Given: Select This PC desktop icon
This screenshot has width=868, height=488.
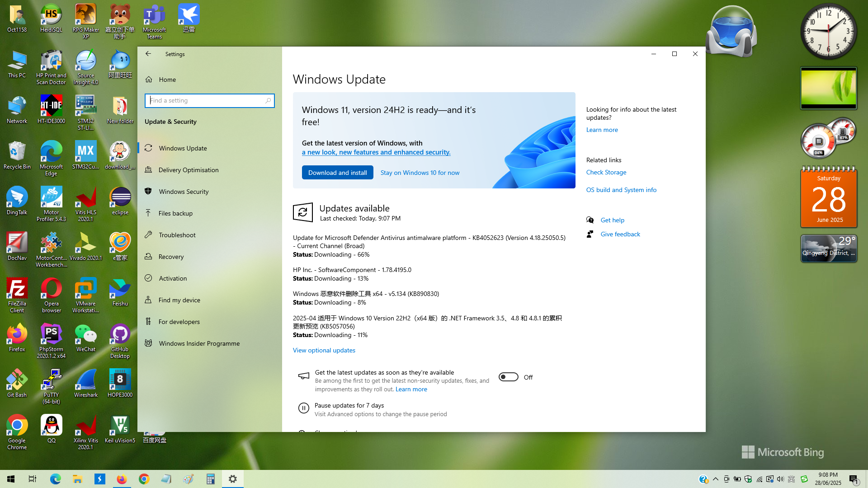Looking at the screenshot, I should point(17,64).
